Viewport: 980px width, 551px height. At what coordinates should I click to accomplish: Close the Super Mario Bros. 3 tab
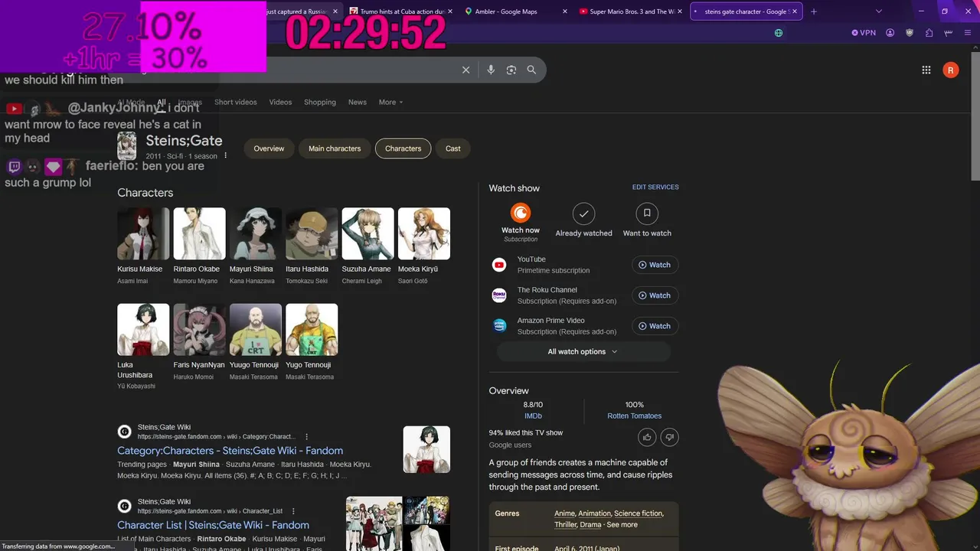tap(680, 11)
